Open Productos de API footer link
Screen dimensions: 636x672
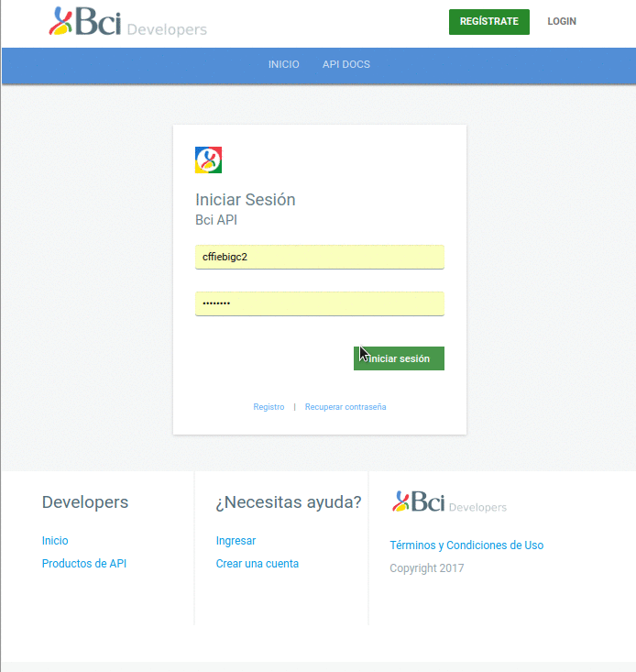pyautogui.click(x=84, y=563)
